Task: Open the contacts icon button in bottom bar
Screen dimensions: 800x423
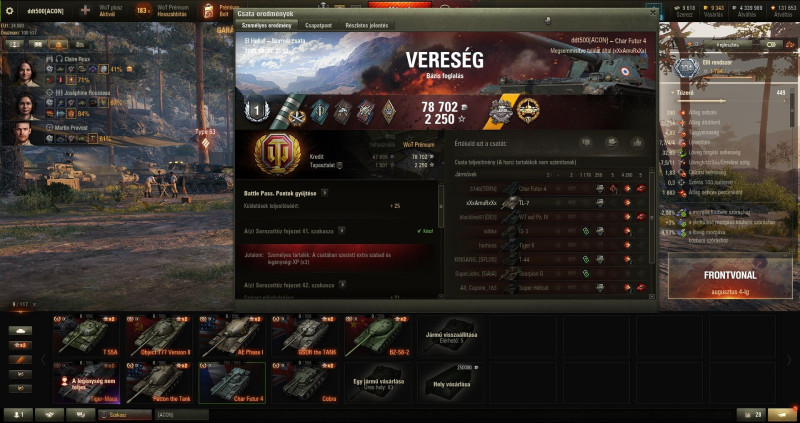Action: click(x=19, y=415)
